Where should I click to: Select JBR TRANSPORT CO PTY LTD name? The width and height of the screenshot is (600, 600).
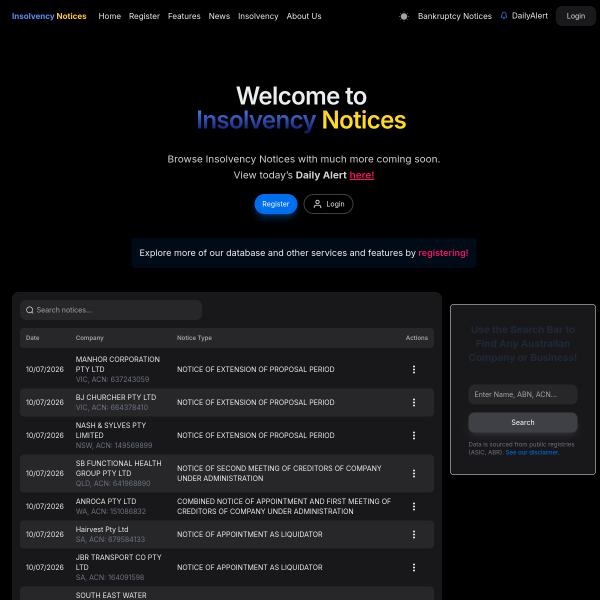[x=118, y=562]
